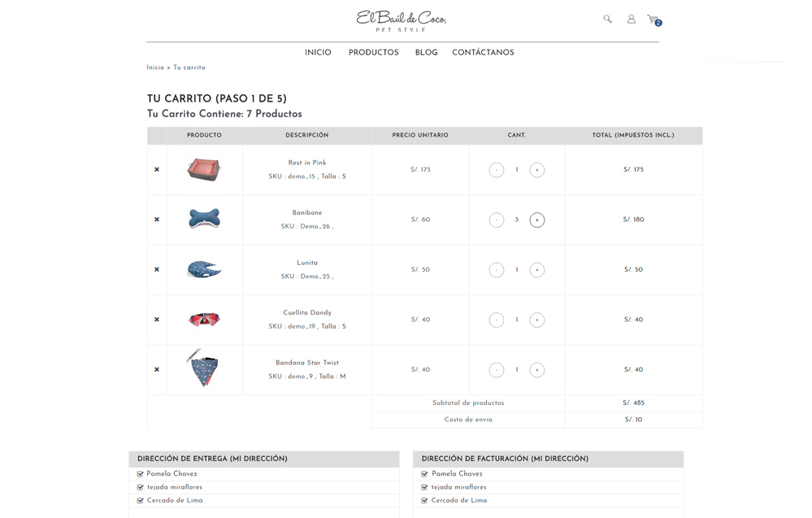
Task: Remove Bonibone from the cart
Action: tap(157, 220)
